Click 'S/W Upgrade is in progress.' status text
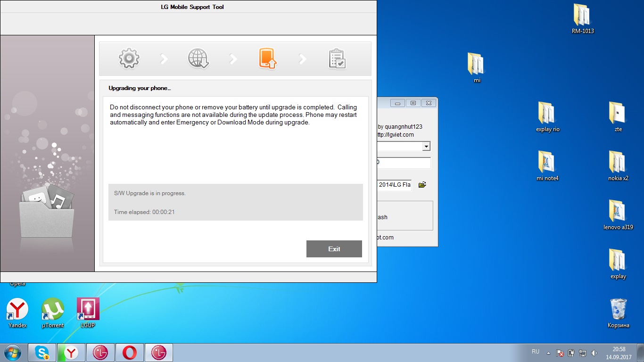 [150, 193]
